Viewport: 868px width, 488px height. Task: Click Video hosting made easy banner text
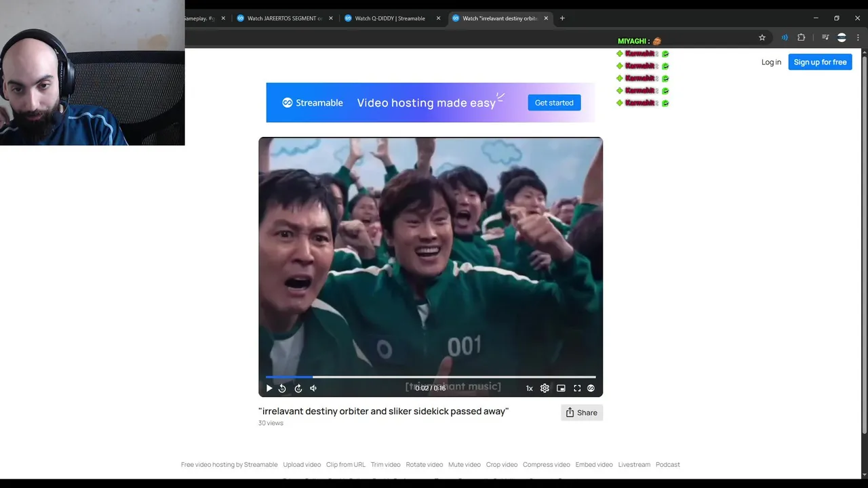pos(427,103)
